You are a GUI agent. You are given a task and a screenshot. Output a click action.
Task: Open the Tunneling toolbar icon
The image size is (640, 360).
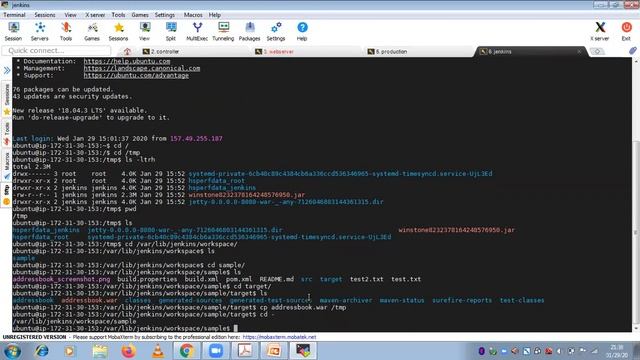click(x=223, y=31)
